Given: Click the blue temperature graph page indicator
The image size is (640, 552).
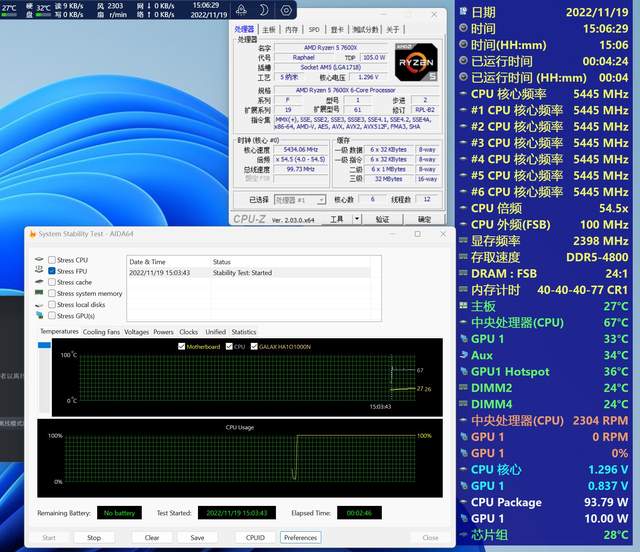Looking at the screenshot, I should coord(44,345).
